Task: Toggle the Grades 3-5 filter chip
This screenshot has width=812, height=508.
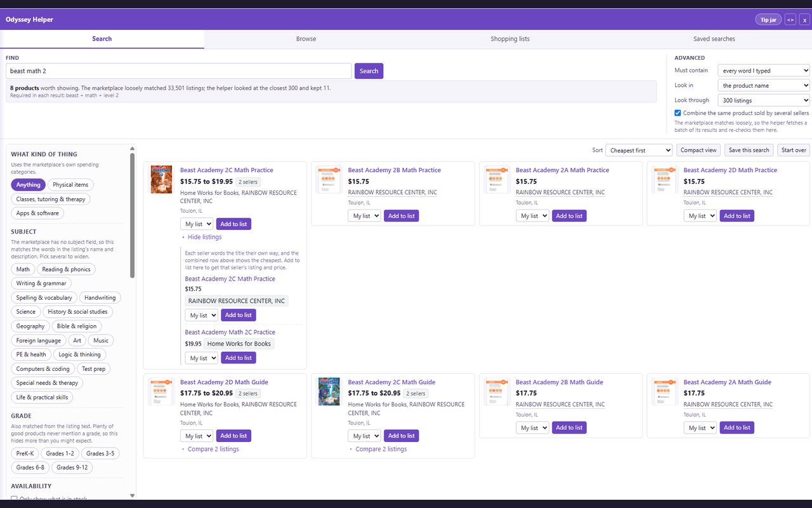Action: pos(100,453)
